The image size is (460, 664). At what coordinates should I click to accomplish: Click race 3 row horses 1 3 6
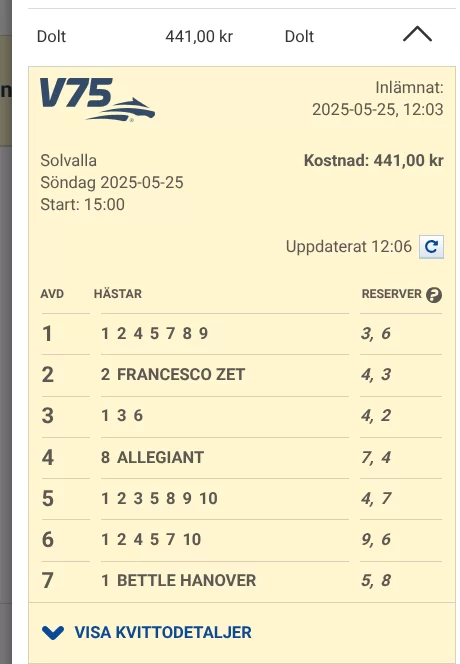point(122,415)
